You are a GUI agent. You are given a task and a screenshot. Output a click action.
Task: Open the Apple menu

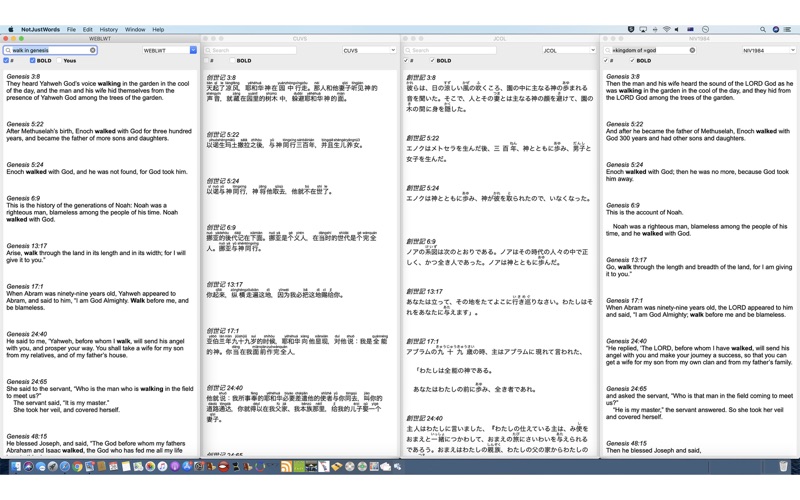[x=11, y=29]
